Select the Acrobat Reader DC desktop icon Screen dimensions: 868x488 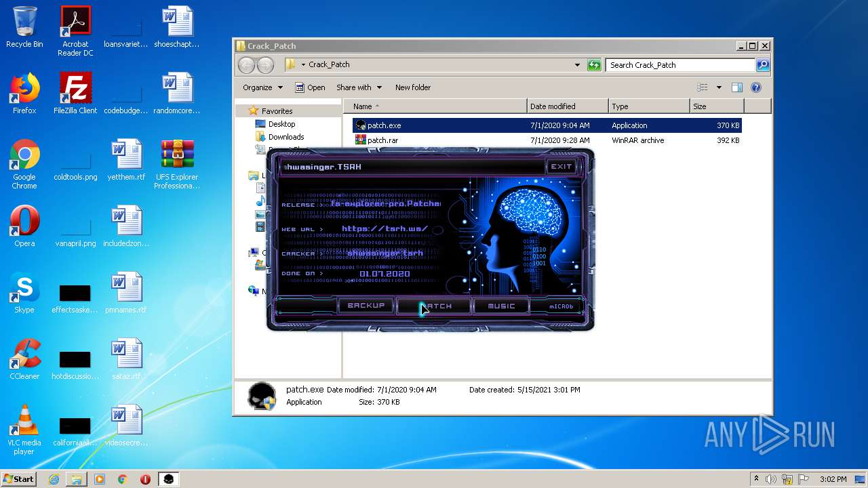click(x=75, y=31)
